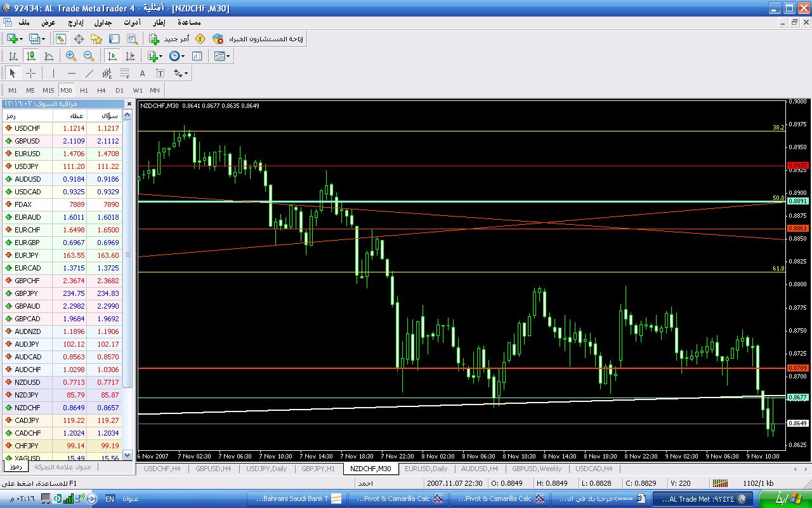The image size is (812, 508).
Task: Toggle candlestick chart display mode
Action: click(30, 56)
